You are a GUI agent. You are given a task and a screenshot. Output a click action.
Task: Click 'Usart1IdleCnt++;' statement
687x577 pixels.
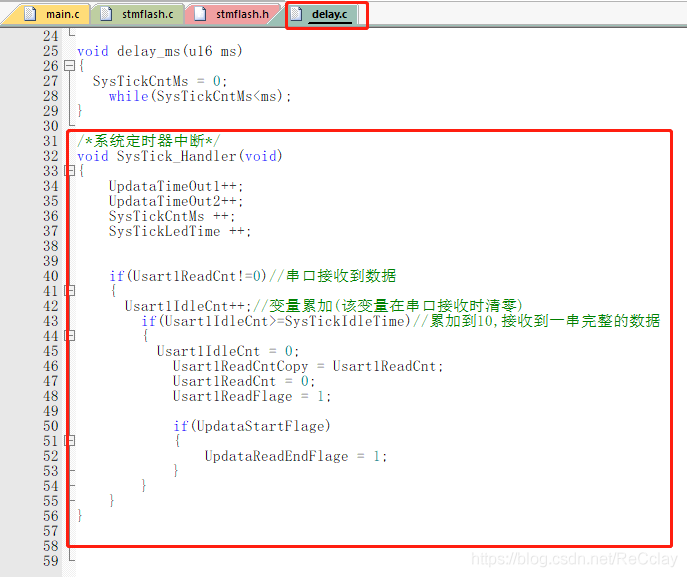188,306
